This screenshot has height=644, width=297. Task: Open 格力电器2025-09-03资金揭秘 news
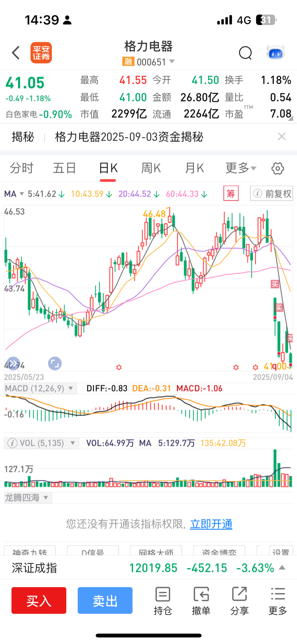coord(129,137)
